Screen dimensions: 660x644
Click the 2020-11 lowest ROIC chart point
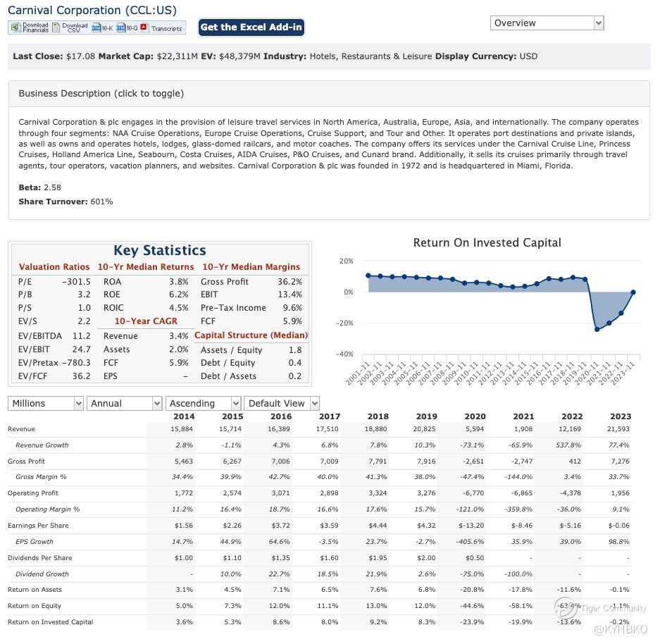point(597,329)
